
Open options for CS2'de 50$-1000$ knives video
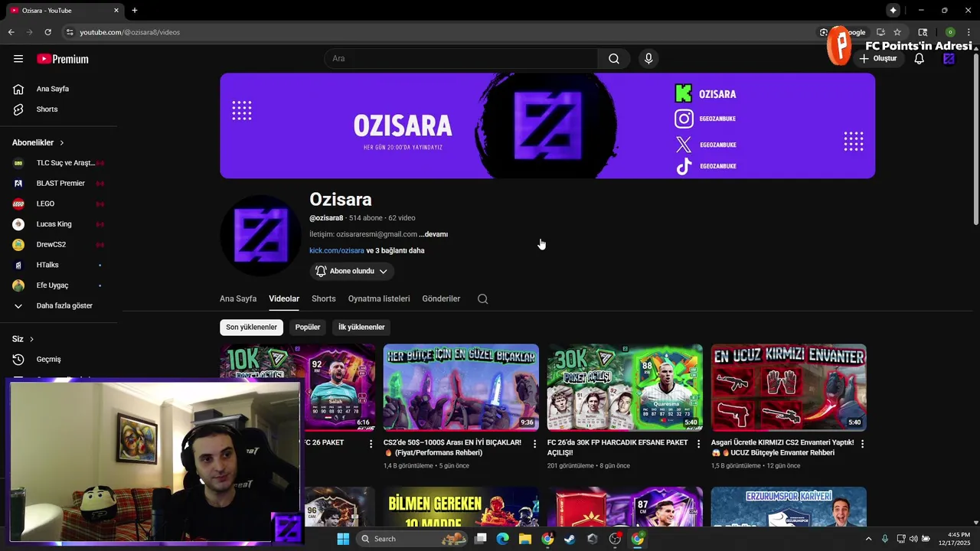534,444
